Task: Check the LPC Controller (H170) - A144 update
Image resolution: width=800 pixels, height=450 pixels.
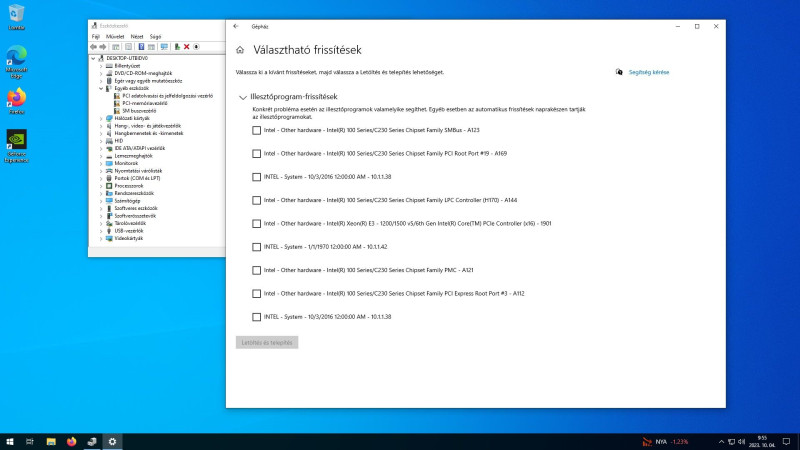Action: click(257, 201)
